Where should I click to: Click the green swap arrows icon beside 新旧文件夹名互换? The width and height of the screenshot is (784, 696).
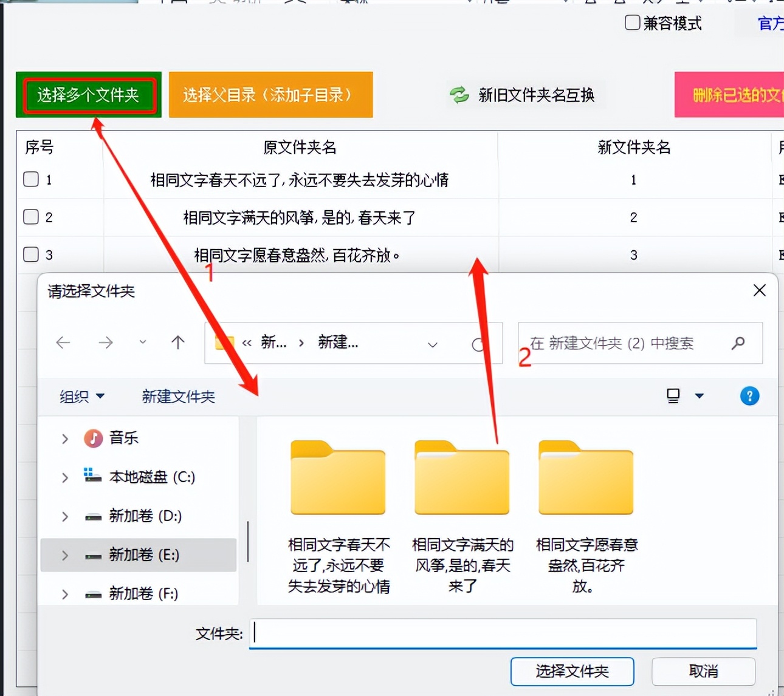[x=460, y=95]
